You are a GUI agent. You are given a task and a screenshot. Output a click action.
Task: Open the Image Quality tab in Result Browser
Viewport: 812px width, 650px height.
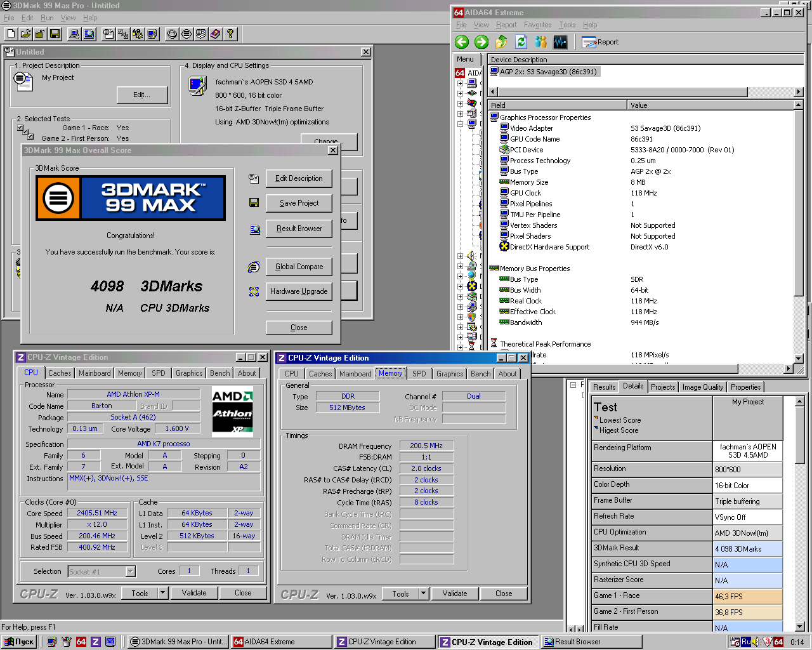(702, 387)
